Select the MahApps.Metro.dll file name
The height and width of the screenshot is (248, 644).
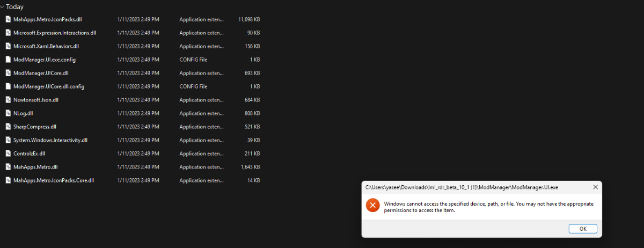pyautogui.click(x=35, y=167)
